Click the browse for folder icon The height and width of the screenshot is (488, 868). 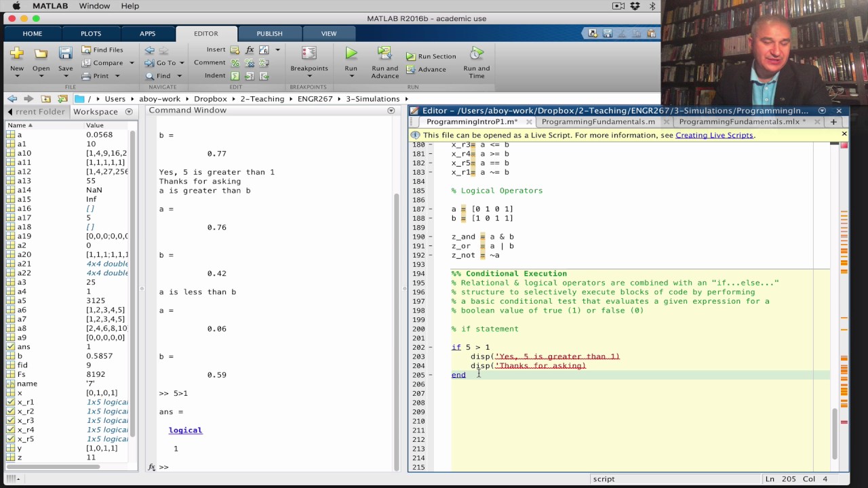(x=62, y=99)
